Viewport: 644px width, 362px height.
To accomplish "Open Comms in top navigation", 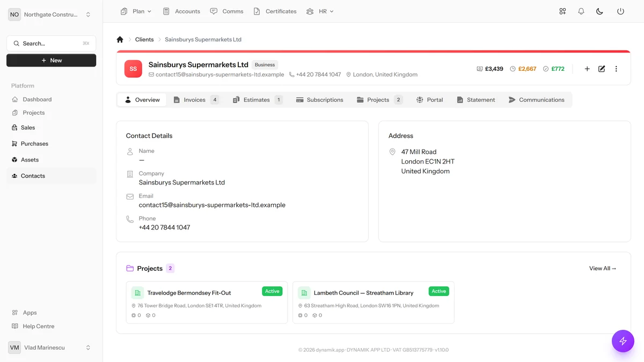I will click(226, 11).
